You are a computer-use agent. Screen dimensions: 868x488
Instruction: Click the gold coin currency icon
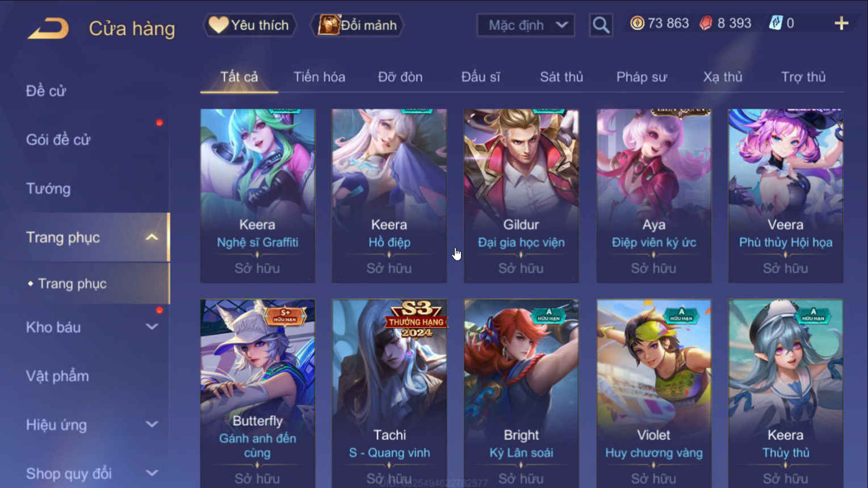pos(638,23)
